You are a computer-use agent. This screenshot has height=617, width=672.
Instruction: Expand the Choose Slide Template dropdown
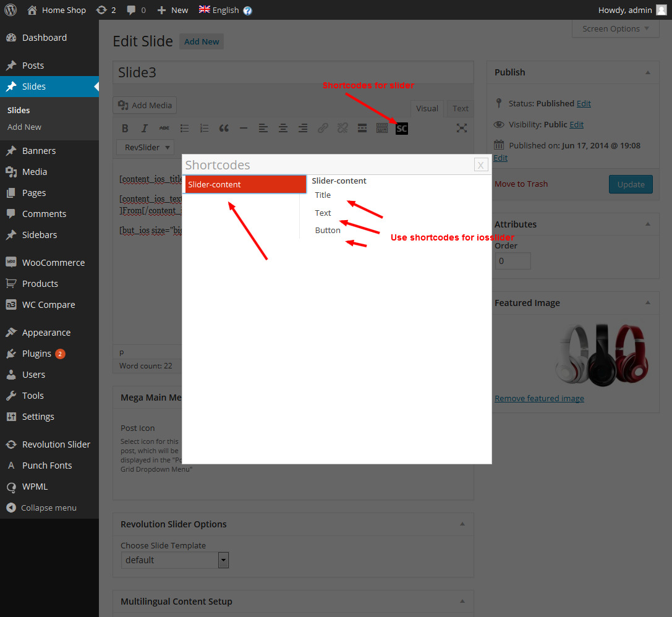pyautogui.click(x=175, y=560)
